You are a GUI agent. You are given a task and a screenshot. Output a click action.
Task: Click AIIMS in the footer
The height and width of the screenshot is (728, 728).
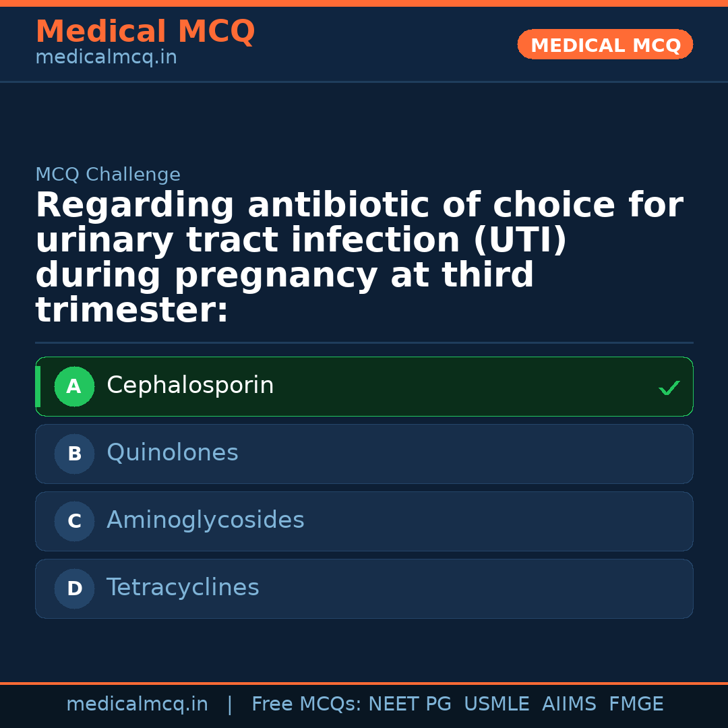coord(569,704)
